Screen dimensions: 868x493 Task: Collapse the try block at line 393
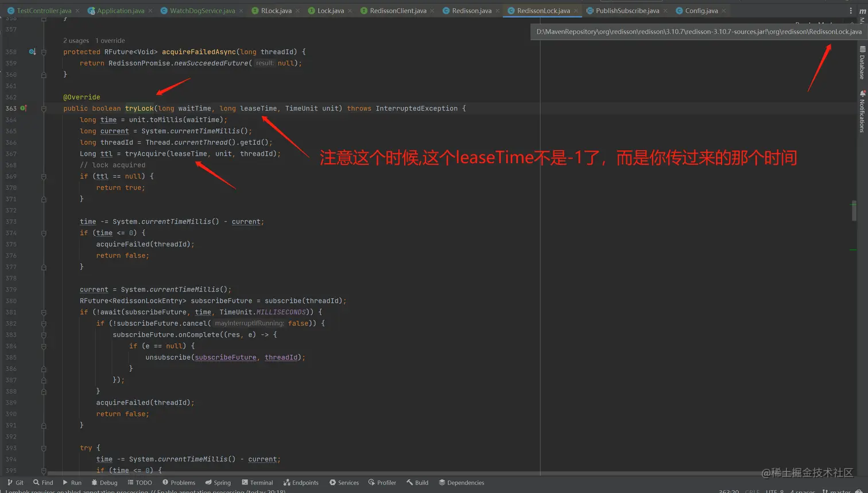point(44,448)
